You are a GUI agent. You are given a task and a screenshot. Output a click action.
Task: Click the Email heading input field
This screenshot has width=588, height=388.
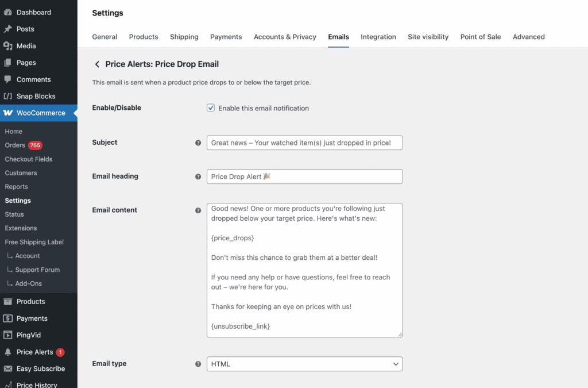304,176
